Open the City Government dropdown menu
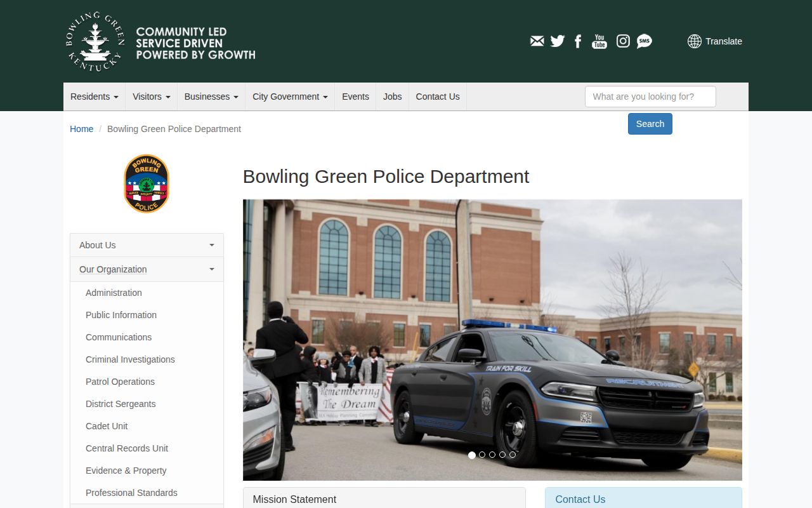Viewport: 812px width, 508px height. [x=290, y=97]
